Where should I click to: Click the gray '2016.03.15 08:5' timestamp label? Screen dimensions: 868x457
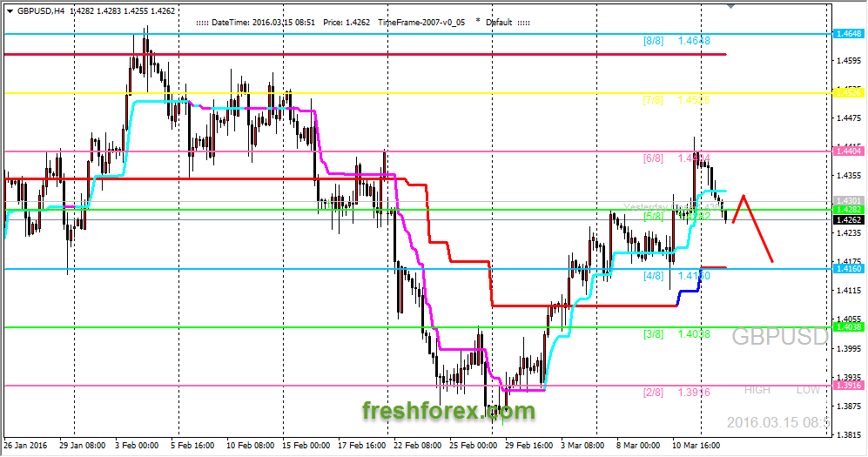click(778, 423)
